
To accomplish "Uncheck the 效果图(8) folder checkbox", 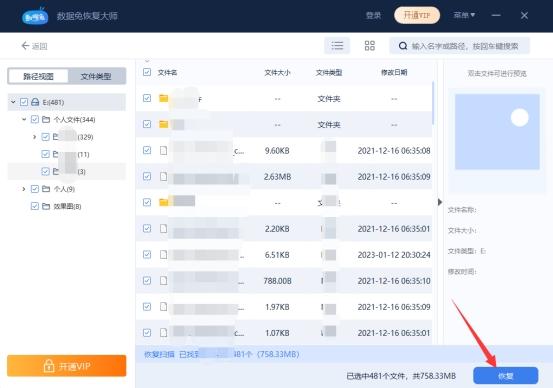I will click(x=35, y=206).
